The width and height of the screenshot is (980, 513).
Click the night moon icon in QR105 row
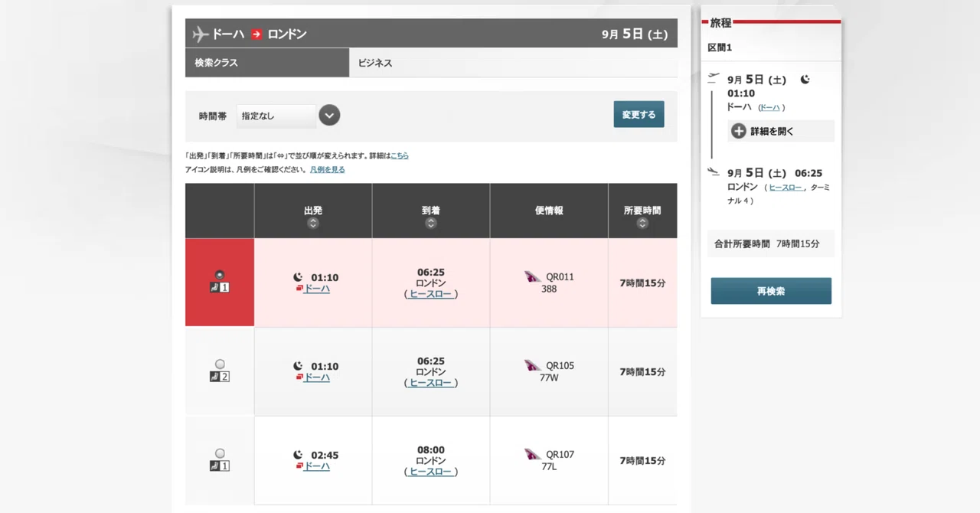click(x=299, y=366)
